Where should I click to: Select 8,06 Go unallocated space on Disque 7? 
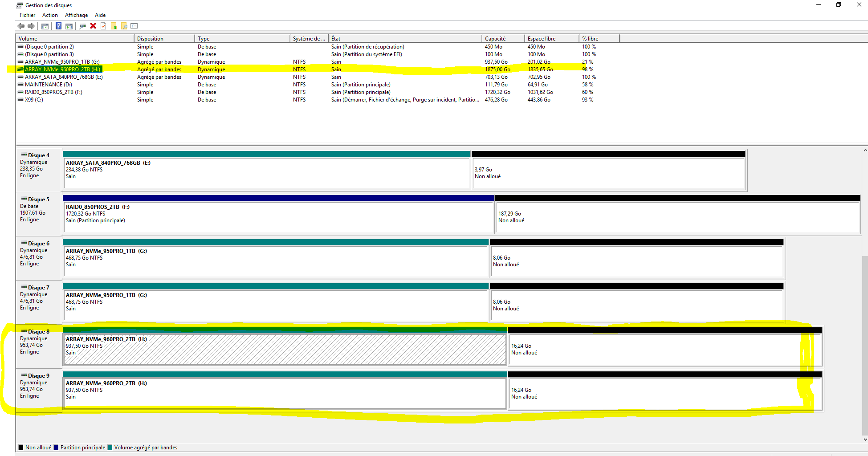tap(637, 302)
